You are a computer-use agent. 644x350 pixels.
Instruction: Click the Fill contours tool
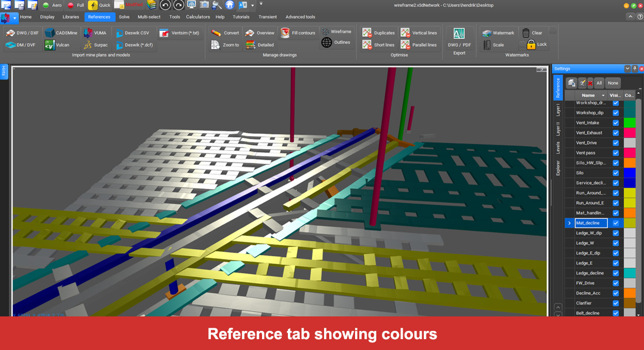(x=285, y=33)
